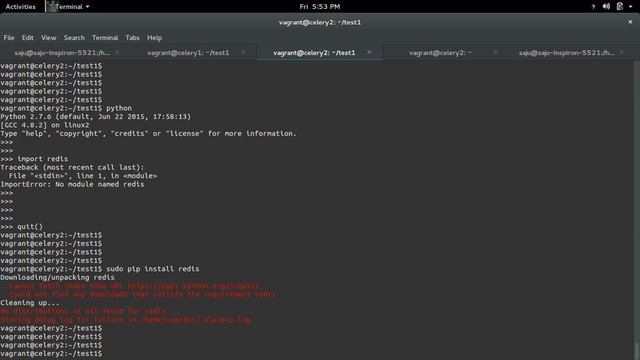Click the 'Cleaning up...' line
Screen dimensions: 640x360
pos(30,303)
